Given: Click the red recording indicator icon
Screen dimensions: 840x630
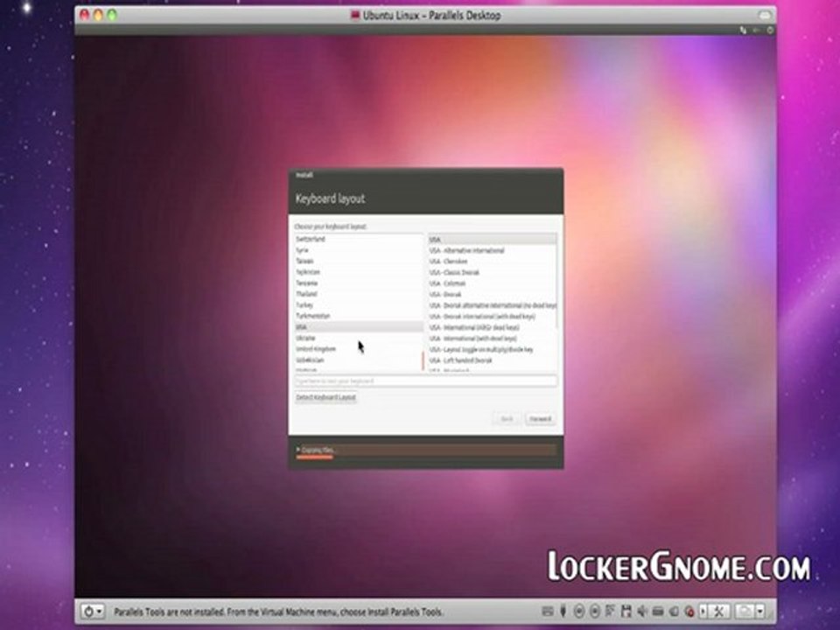Looking at the screenshot, I should [x=689, y=612].
